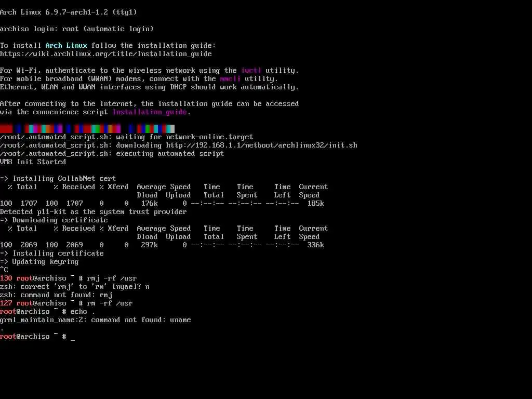Image resolution: width=532 pixels, height=399 pixels.
Task: Click the '^C' interrupt marker
Action: click(4, 270)
